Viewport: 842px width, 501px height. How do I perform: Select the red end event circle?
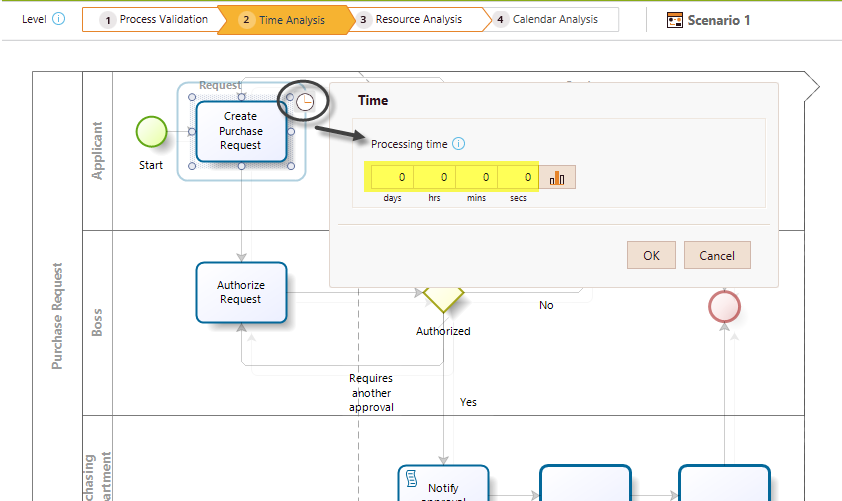[x=724, y=307]
